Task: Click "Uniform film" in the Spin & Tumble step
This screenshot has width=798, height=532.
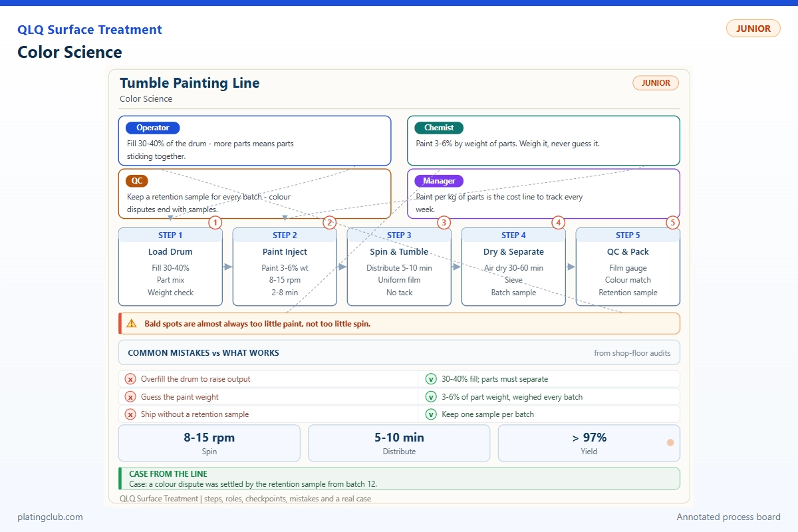Action: (x=399, y=280)
